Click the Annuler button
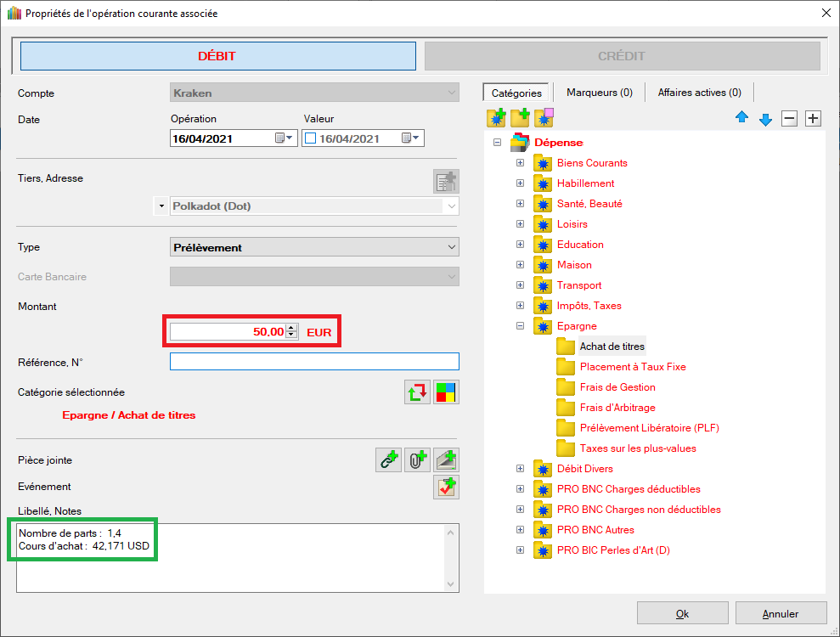 click(780, 613)
